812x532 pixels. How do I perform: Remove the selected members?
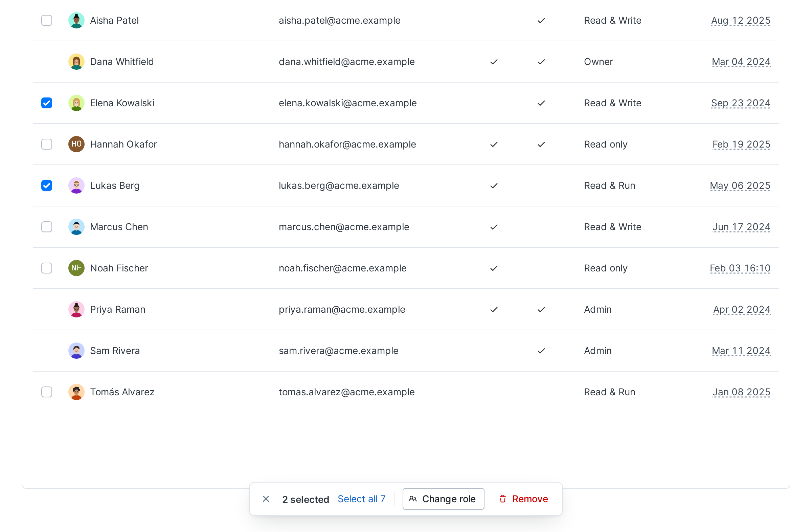tap(524, 499)
